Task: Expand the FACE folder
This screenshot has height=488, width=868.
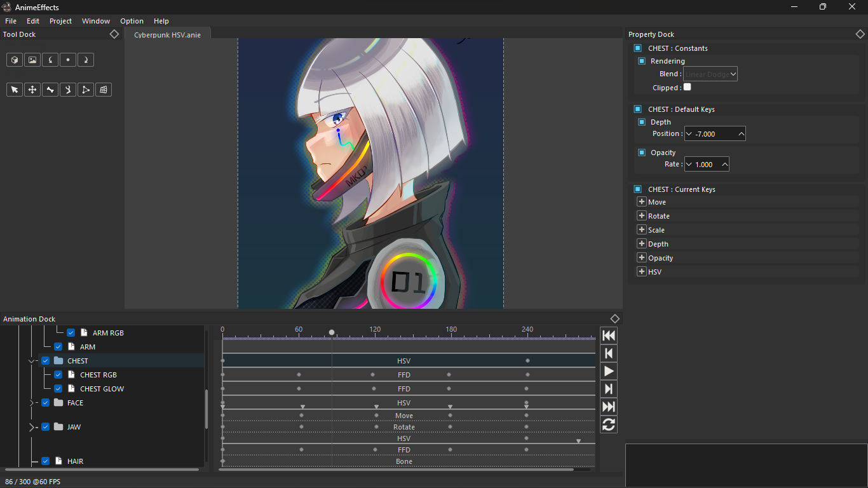Action: 31,403
